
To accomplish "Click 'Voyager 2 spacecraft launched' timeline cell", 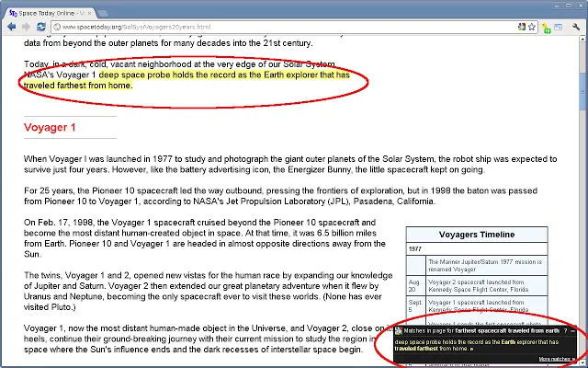I will tap(486, 285).
